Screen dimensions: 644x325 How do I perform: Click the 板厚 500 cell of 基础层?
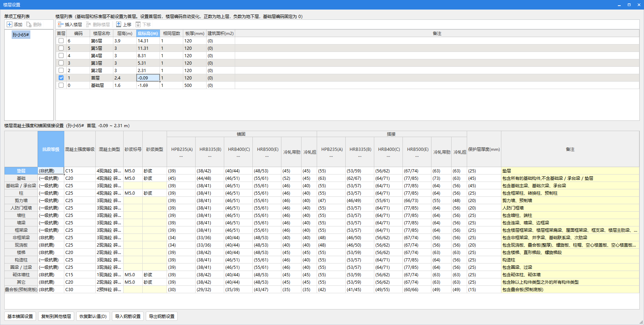click(195, 85)
